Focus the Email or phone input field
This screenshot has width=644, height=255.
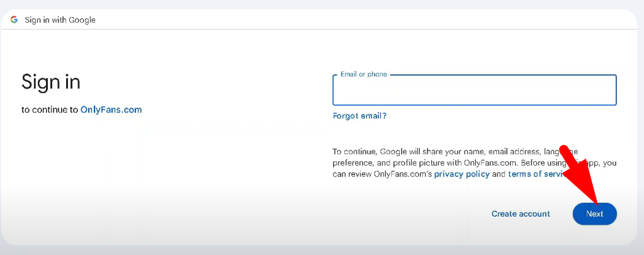point(474,91)
